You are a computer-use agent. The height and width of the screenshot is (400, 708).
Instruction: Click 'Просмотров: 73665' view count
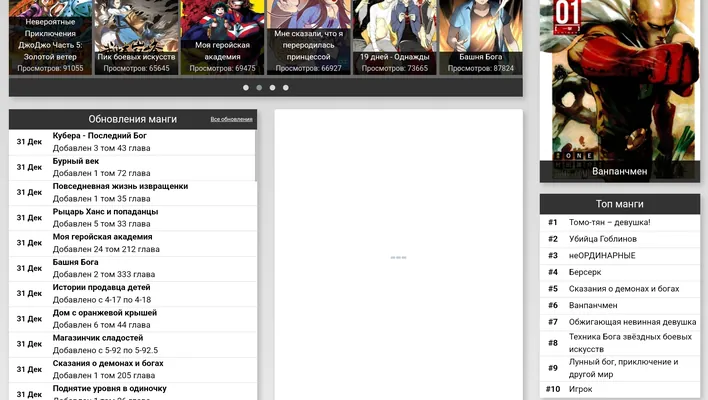tap(395, 68)
